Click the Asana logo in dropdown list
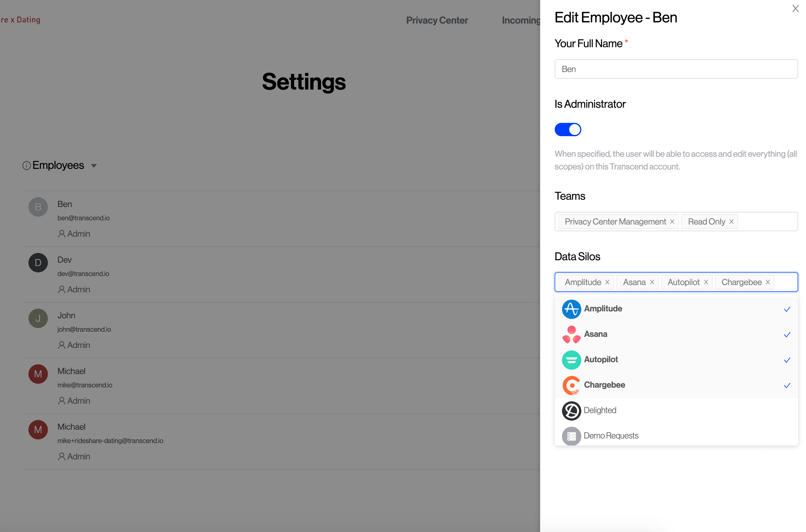806x532 pixels. (x=571, y=334)
